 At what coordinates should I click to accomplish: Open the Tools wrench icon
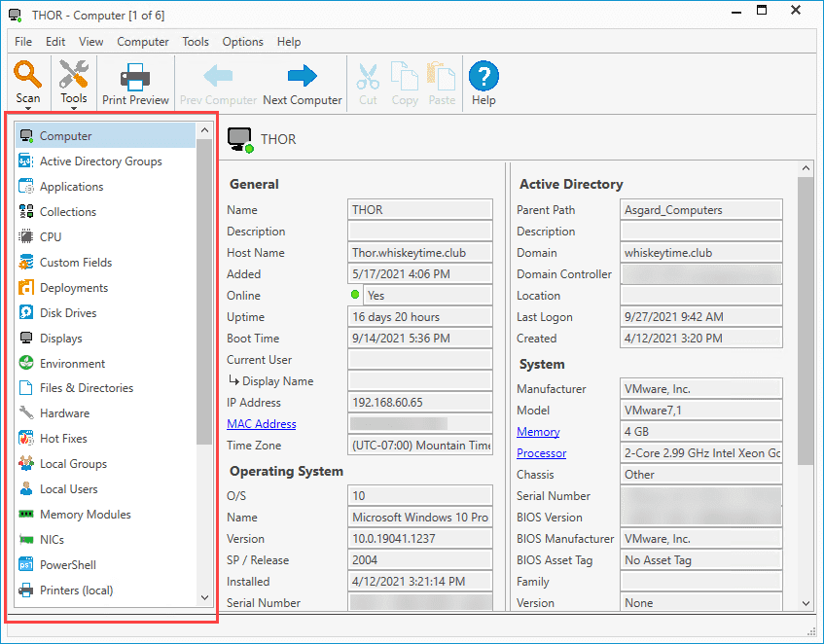[x=74, y=74]
